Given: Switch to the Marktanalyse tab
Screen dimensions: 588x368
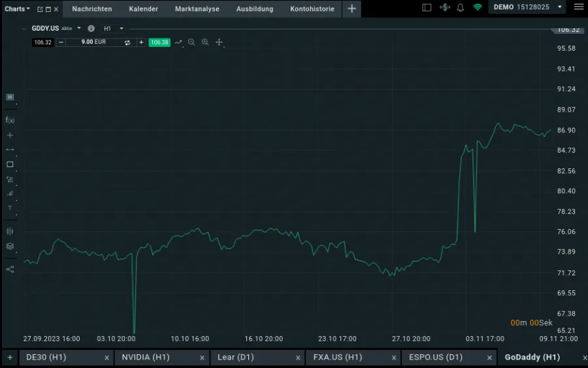Looking at the screenshot, I should click(x=197, y=9).
